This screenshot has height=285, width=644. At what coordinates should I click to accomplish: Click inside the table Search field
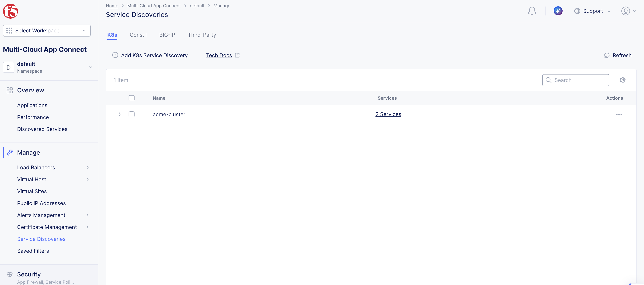coord(576,80)
